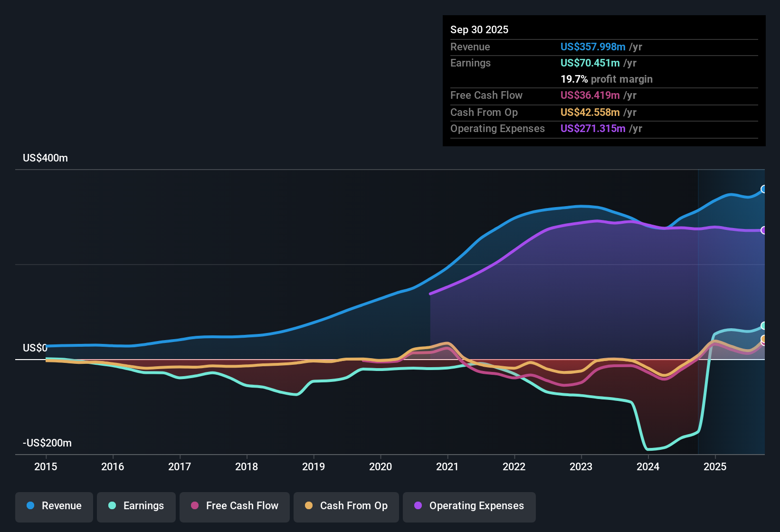780x532 pixels.
Task: Click the orange Cash From Op legend dot
Action: [x=309, y=506]
